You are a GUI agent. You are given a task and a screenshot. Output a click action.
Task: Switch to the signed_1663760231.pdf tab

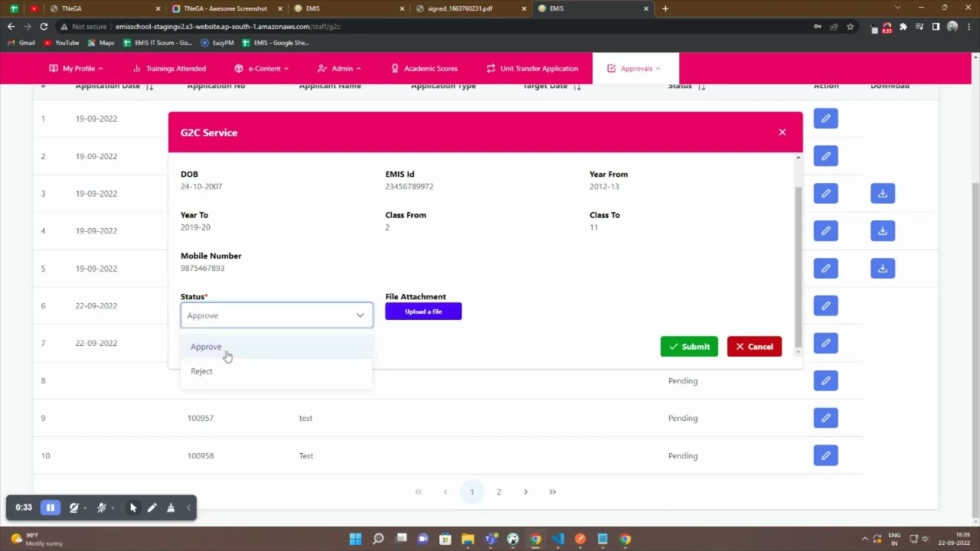tap(469, 8)
